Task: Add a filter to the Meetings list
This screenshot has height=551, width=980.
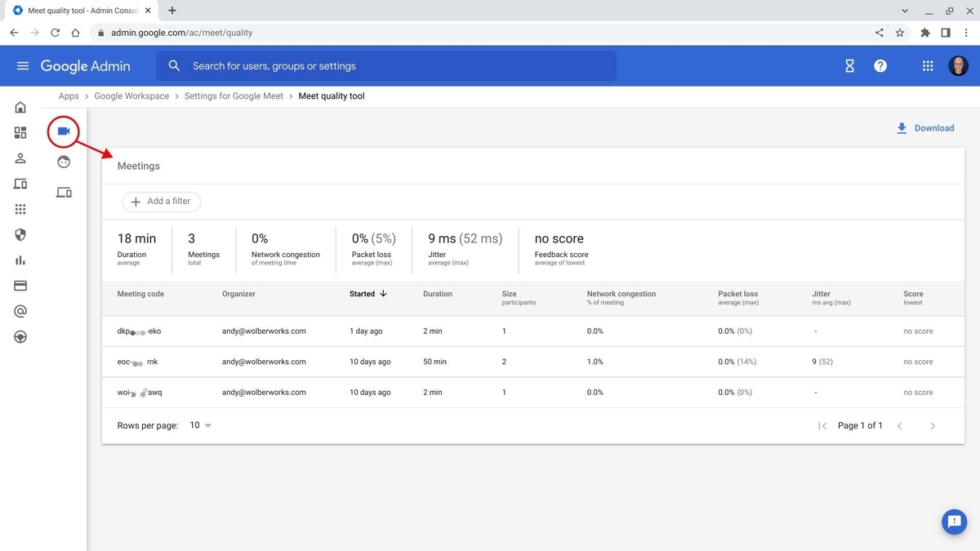Action: pos(161,201)
